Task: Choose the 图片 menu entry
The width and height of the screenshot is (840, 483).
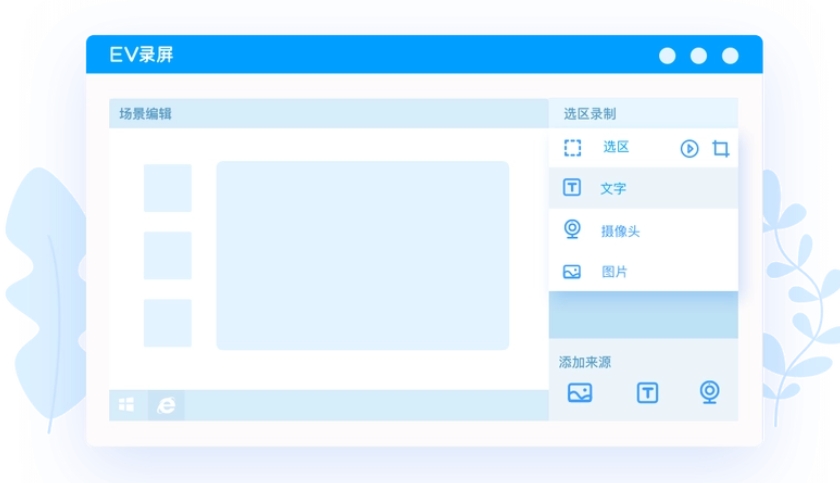Action: coord(643,271)
